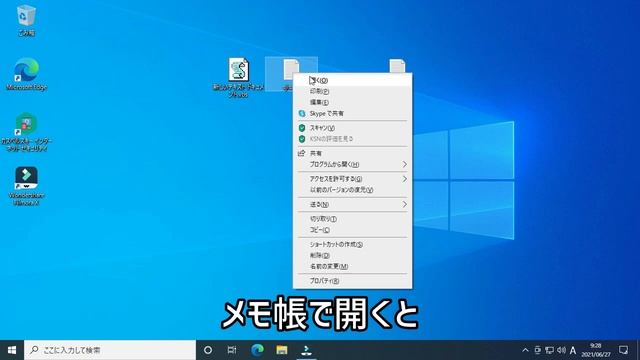Show hidden tray icons with the chevron

tap(525, 350)
